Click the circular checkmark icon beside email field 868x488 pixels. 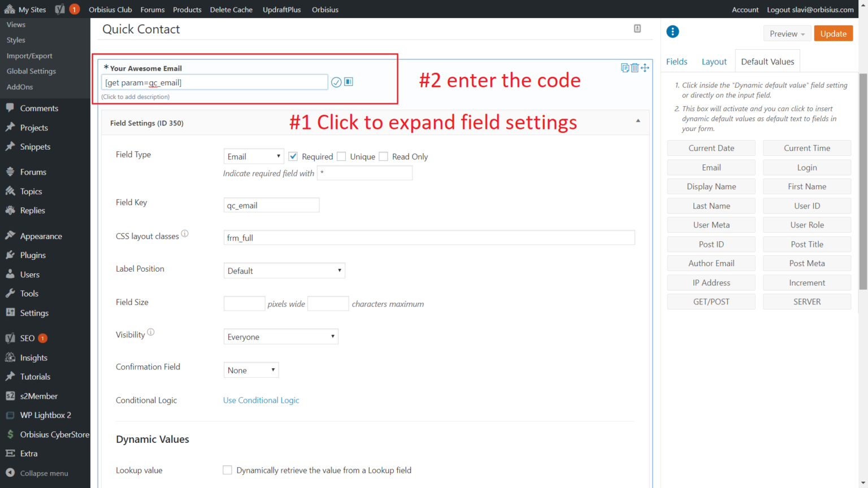click(336, 82)
